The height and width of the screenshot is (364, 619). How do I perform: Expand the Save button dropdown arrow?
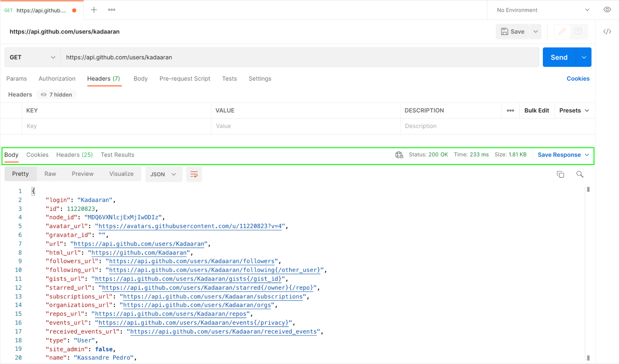(x=536, y=32)
